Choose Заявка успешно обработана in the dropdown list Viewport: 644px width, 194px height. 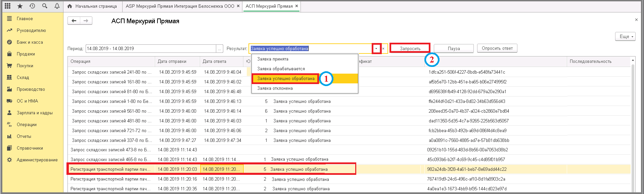305,79
